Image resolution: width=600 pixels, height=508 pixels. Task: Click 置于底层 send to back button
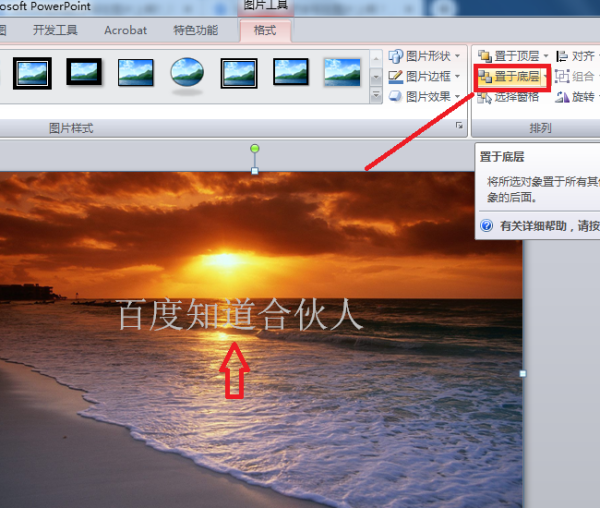pyautogui.click(x=509, y=77)
